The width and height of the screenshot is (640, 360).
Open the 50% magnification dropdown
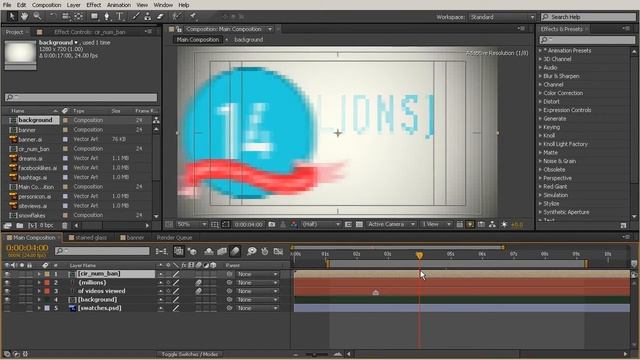click(192, 224)
